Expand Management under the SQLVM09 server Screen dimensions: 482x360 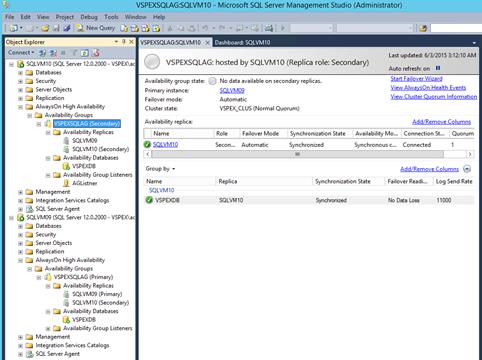(21, 337)
